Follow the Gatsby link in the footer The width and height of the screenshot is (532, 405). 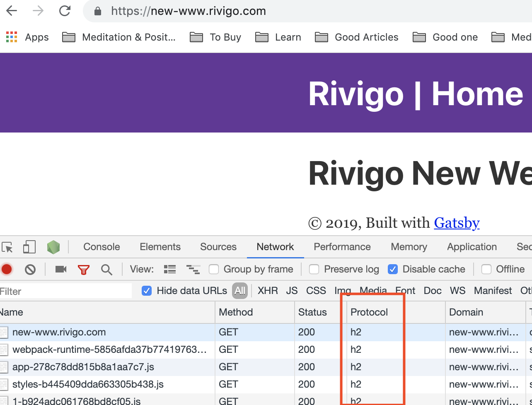click(x=457, y=223)
